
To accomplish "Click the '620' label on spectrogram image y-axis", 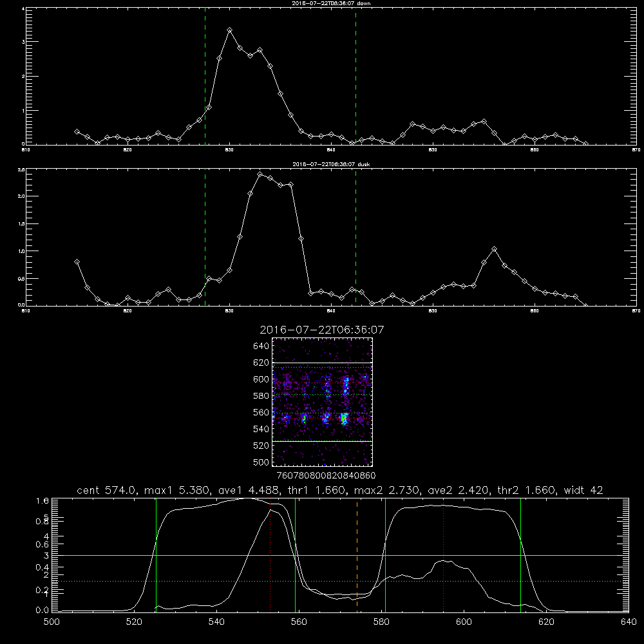I will 261,363.
